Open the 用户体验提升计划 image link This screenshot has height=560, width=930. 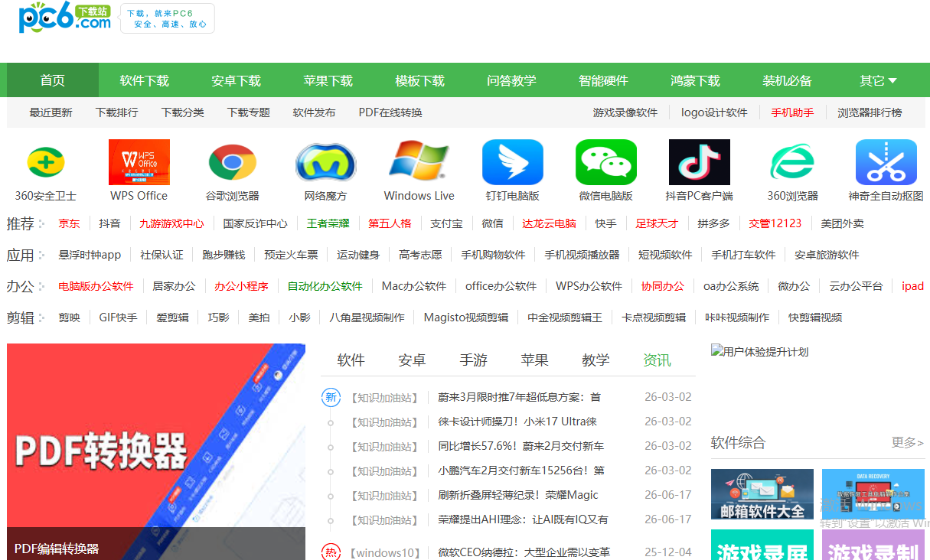point(760,352)
